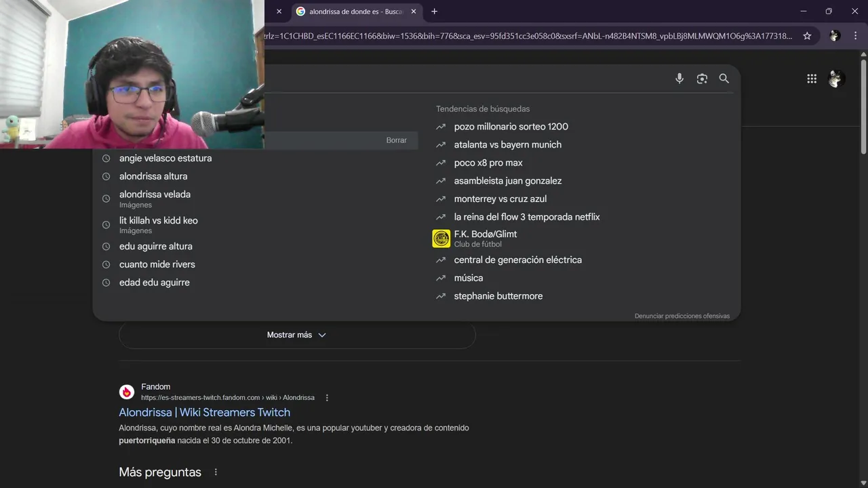Screen dimensions: 868x488
Task: Open options next to 'Más preguntas'
Action: pos(216,472)
